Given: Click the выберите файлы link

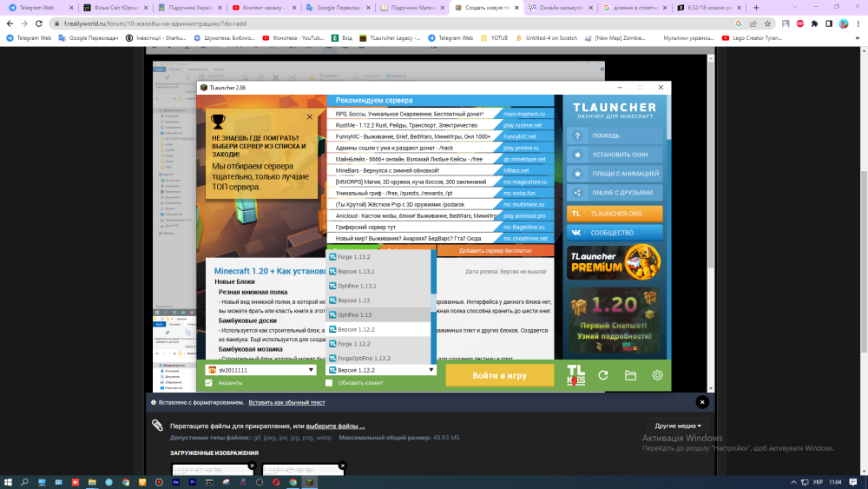Looking at the screenshot, I should point(335,426).
